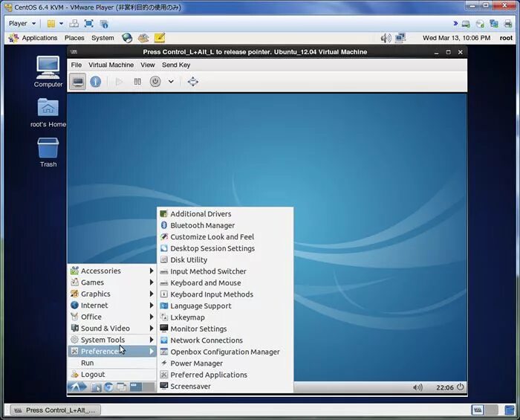Switch VM viewer to fullscreen icon
This screenshot has width=520, height=420.
pyautogui.click(x=192, y=82)
